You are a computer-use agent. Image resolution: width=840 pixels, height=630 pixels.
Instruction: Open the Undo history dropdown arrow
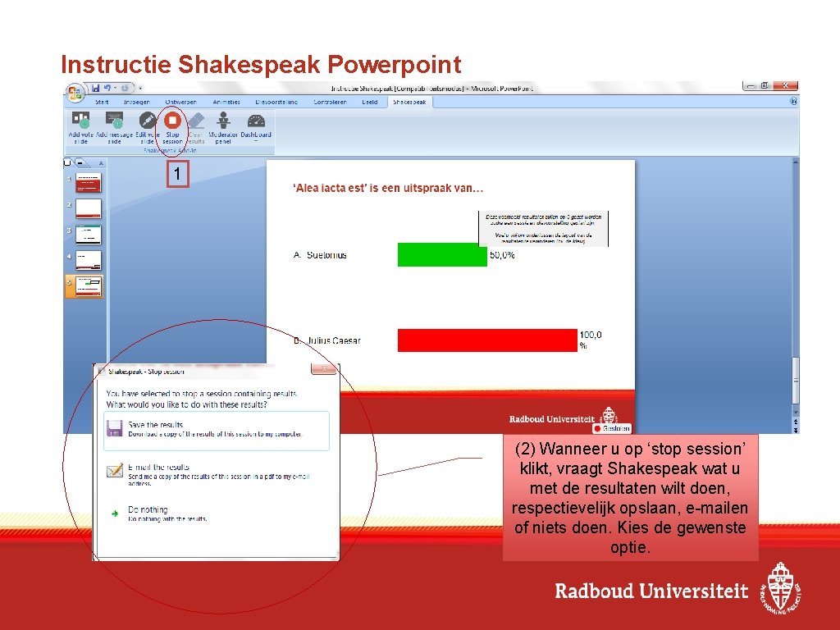coord(115,88)
